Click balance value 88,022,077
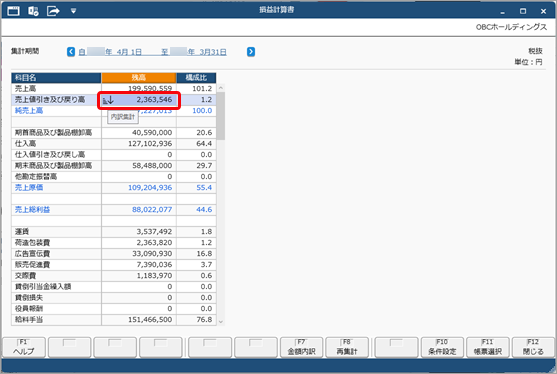The width and height of the screenshot is (557, 374). tap(152, 210)
